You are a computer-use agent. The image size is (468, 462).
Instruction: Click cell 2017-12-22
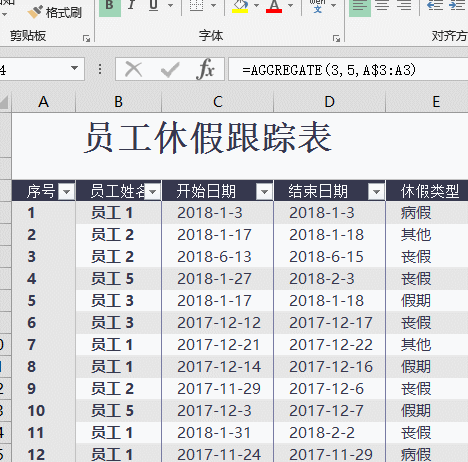(329, 345)
